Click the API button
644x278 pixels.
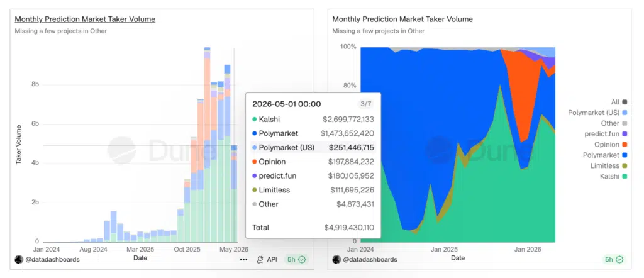(x=267, y=260)
